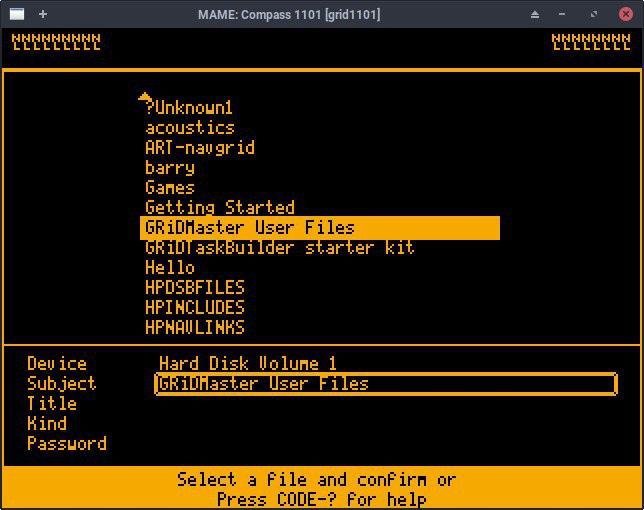Click the Title field label
This screenshot has width=644, height=510.
point(52,404)
